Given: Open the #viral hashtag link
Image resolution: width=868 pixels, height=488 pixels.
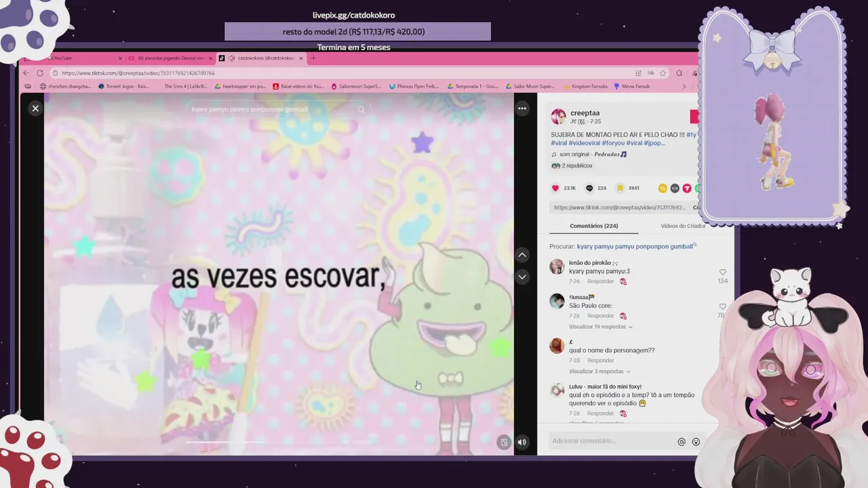Looking at the screenshot, I should (x=559, y=143).
